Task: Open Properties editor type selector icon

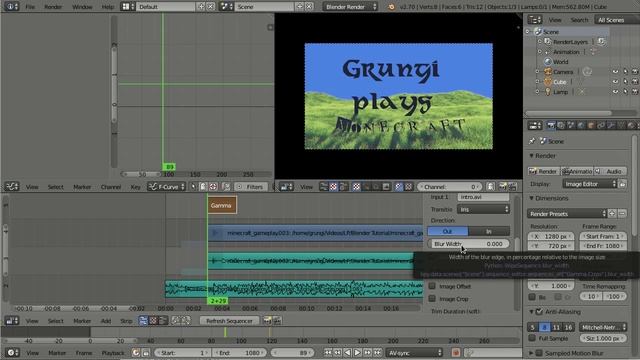Action: pos(534,126)
